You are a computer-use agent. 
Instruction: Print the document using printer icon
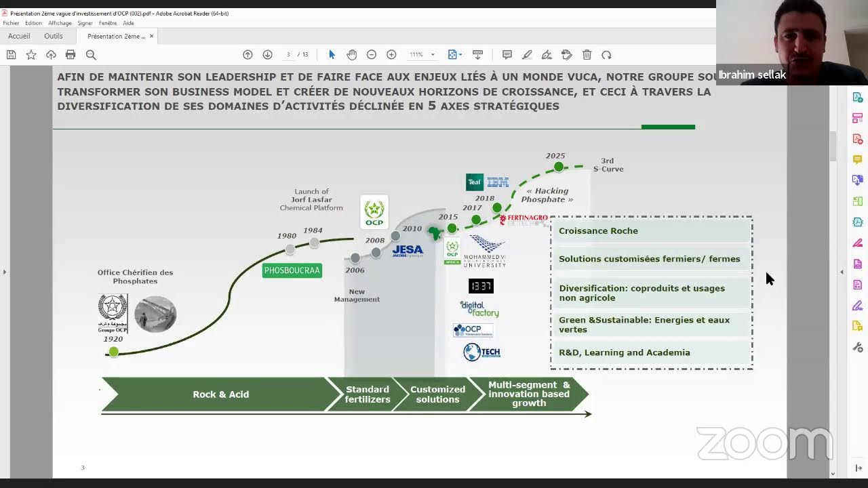click(x=71, y=55)
